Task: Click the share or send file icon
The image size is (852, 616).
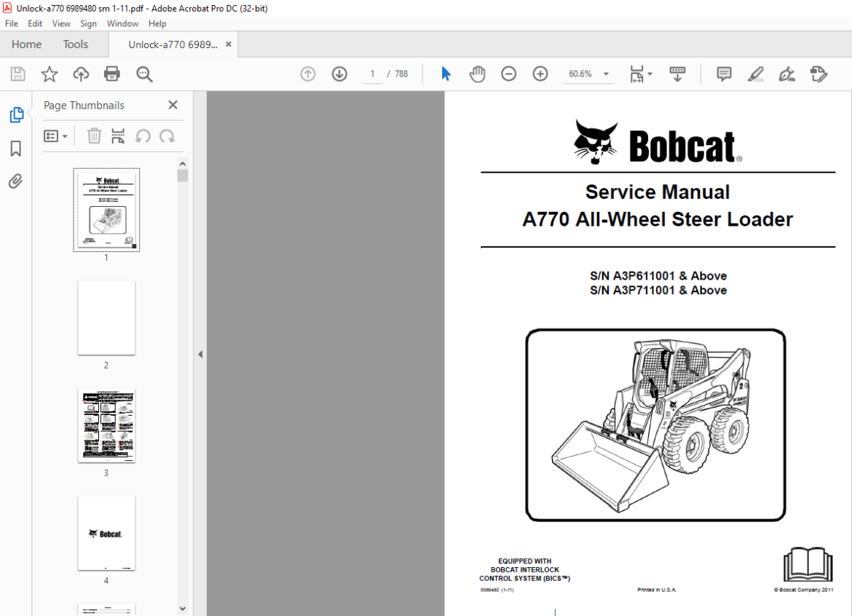Action: pos(819,74)
